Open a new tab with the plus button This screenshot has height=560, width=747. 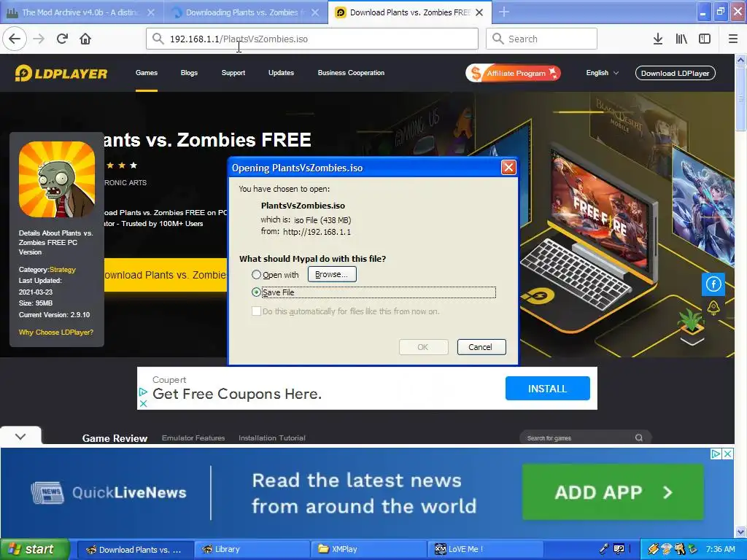503,12
